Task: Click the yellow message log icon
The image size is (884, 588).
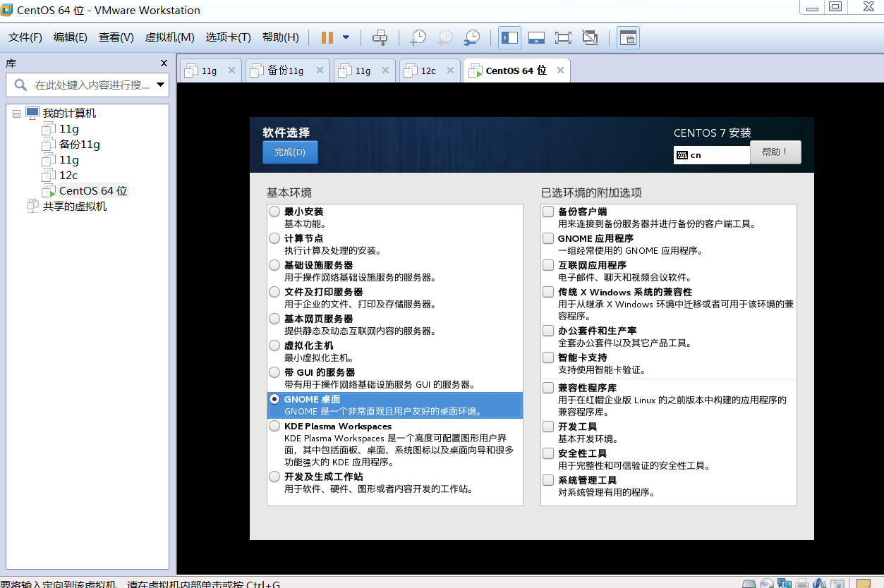Action: 864,583
